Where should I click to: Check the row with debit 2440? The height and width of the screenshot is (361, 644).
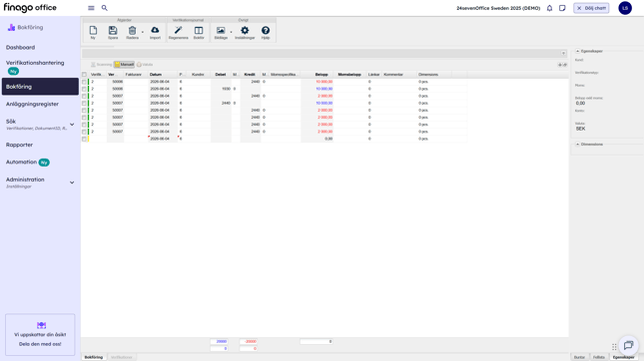pyautogui.click(x=84, y=103)
